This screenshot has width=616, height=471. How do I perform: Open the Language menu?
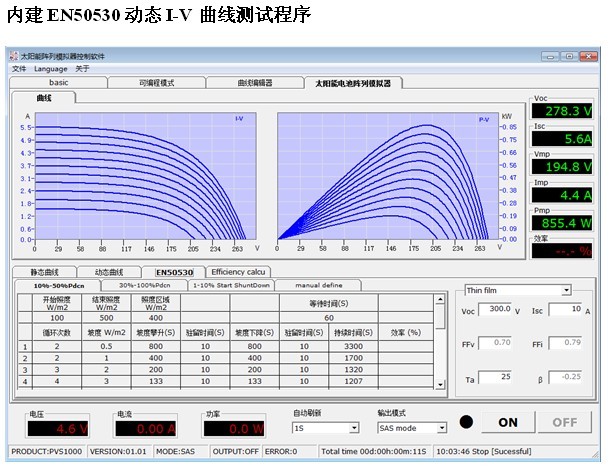[x=50, y=69]
